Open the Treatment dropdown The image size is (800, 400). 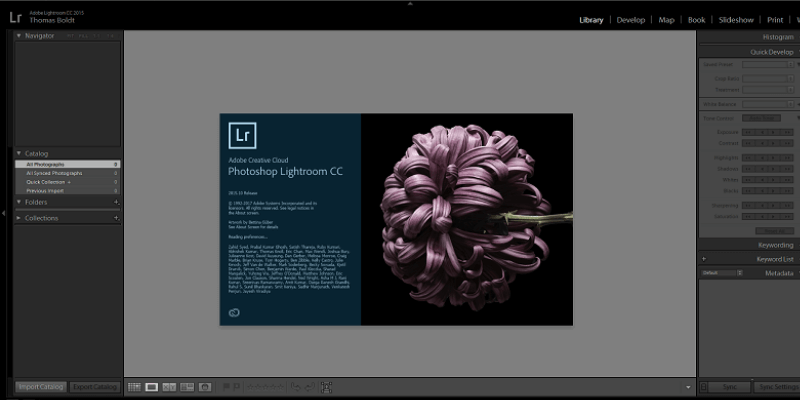pyautogui.click(x=768, y=90)
